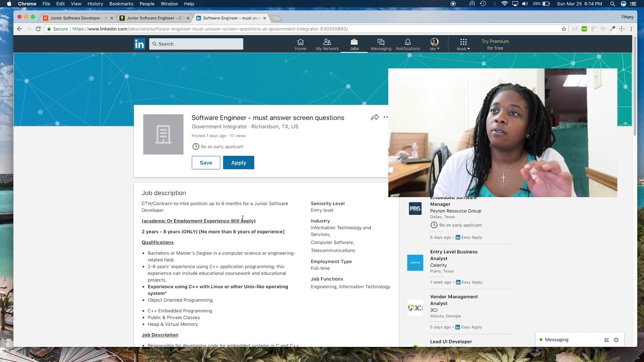Open Lead UI Developer job listing
The width and height of the screenshot is (644, 362).
coord(451,342)
